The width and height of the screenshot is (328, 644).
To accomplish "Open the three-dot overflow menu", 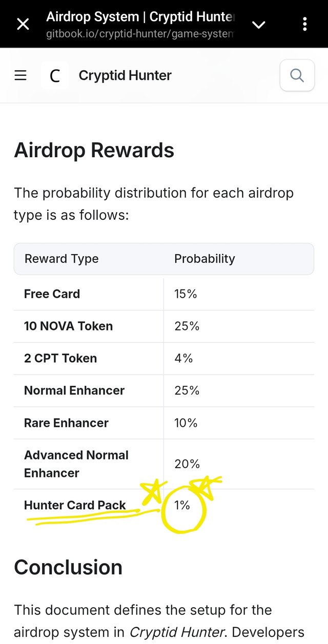I will click(305, 24).
